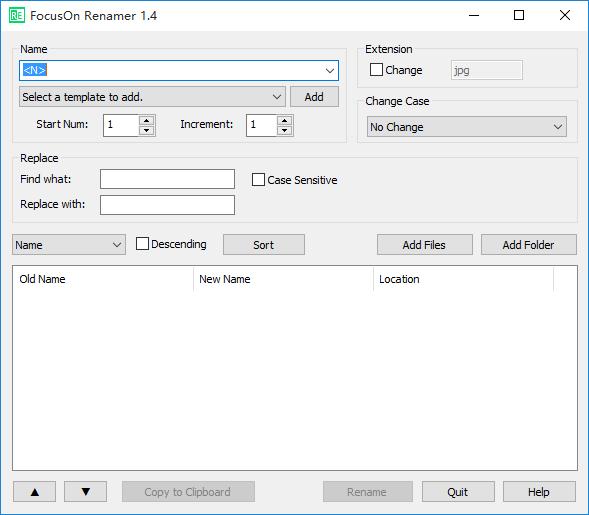This screenshot has width=589, height=515.
Task: Open the sort-by 'Name' dropdown
Action: point(69,245)
